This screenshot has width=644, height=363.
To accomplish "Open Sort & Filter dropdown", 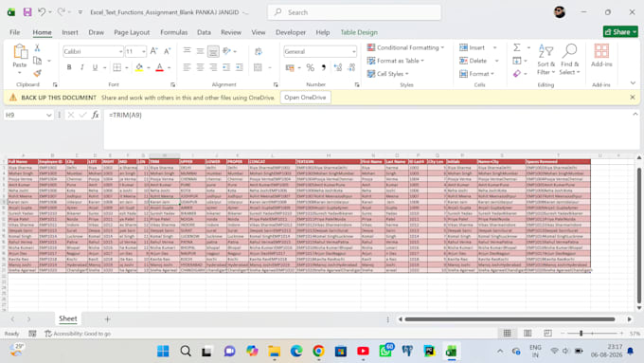I will pyautogui.click(x=546, y=60).
